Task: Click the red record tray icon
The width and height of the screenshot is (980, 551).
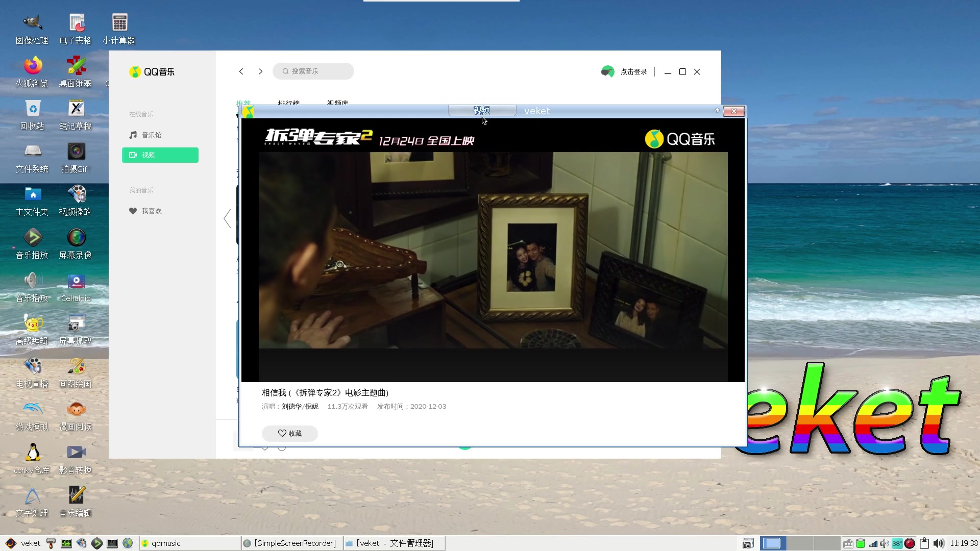Action: [x=910, y=543]
